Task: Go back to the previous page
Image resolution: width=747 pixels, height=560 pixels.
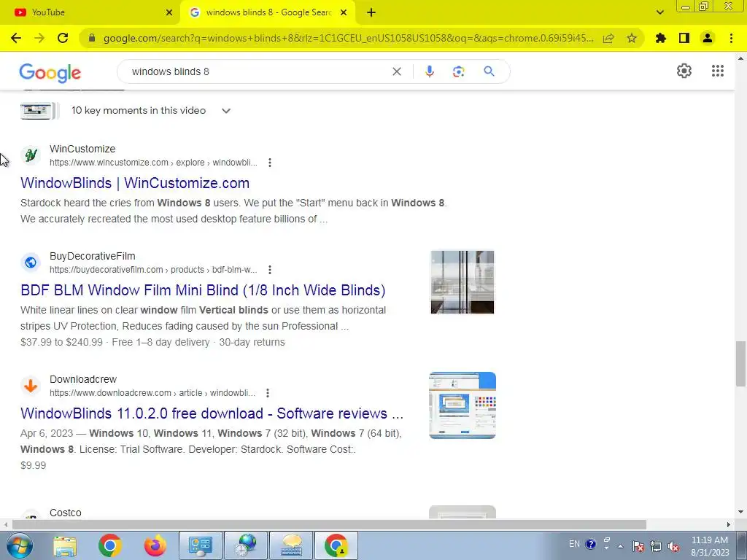Action: click(x=16, y=38)
